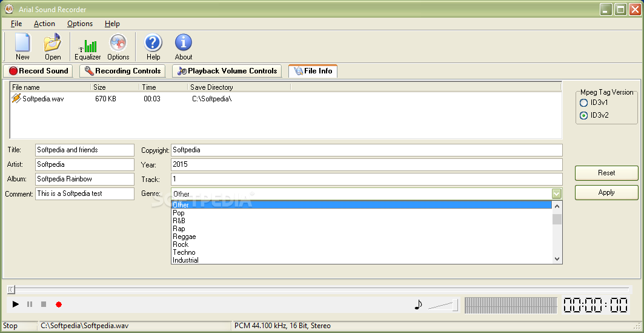The width and height of the screenshot is (644, 333).
Task: Choose R&B from the Genre list
Action: click(x=362, y=221)
